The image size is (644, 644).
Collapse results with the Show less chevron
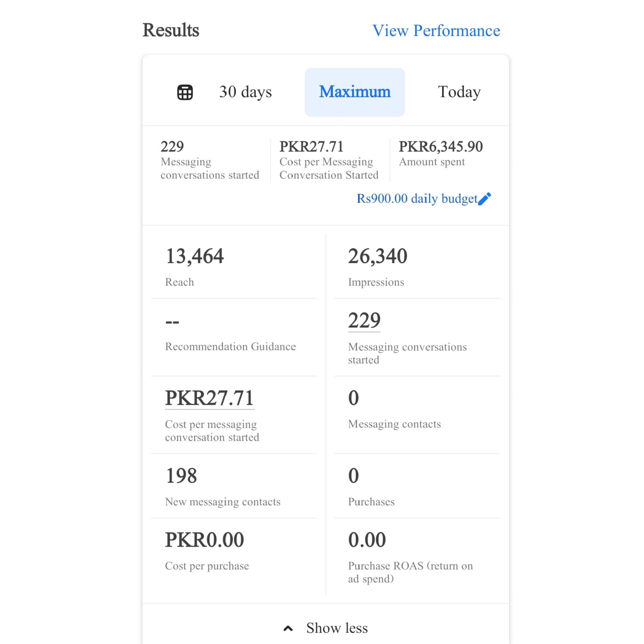click(288, 628)
